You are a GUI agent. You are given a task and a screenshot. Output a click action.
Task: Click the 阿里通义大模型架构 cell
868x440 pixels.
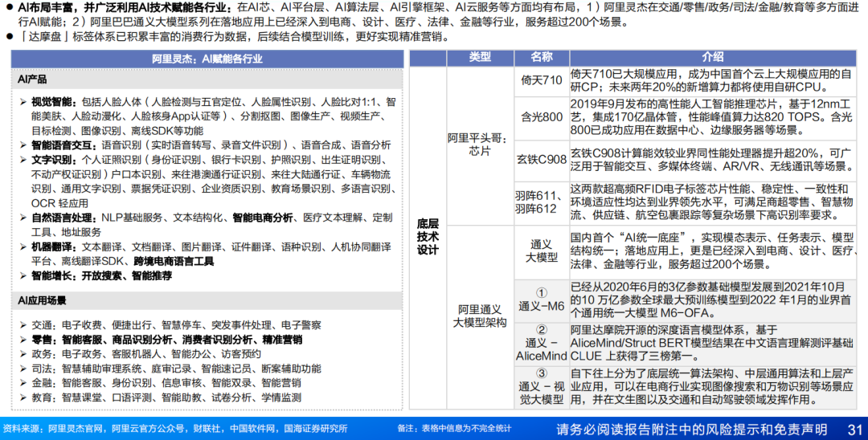479,316
